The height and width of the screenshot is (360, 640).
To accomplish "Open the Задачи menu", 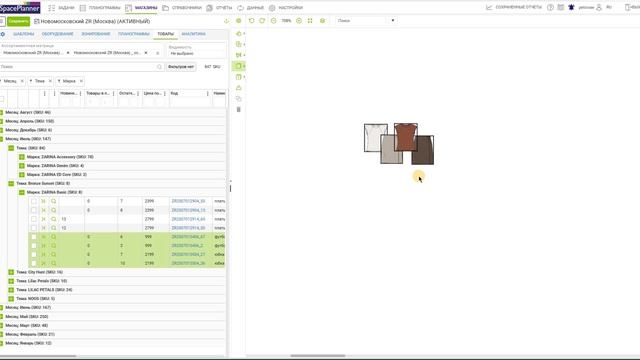I will [x=62, y=8].
